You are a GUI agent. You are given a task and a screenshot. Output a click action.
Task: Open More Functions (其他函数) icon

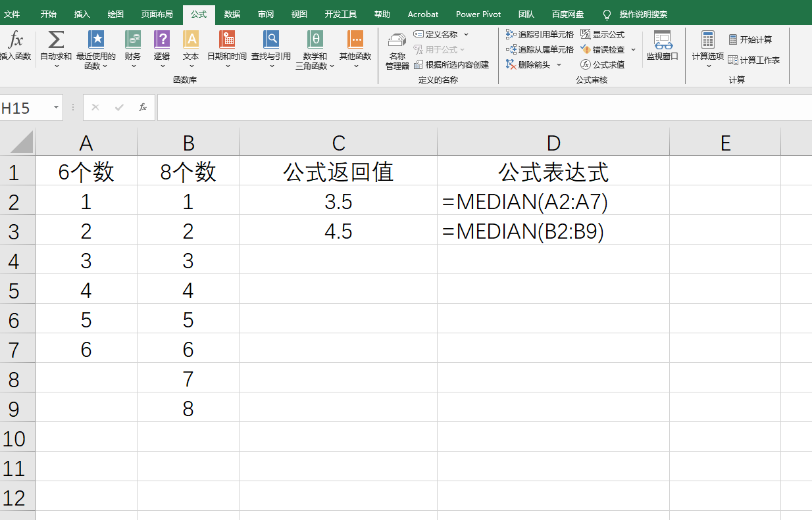355,39
